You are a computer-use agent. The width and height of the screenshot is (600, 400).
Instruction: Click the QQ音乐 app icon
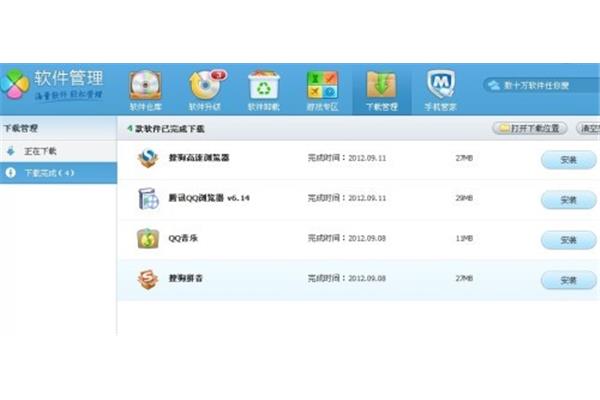148,238
